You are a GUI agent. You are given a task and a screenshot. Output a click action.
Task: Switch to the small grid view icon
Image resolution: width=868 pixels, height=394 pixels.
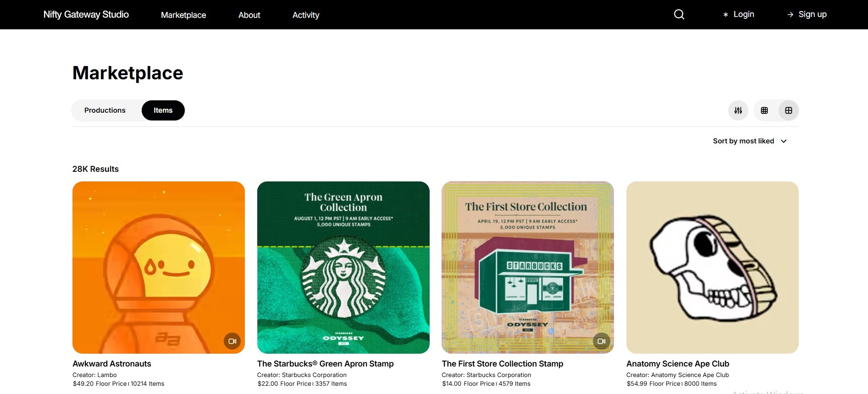764,110
